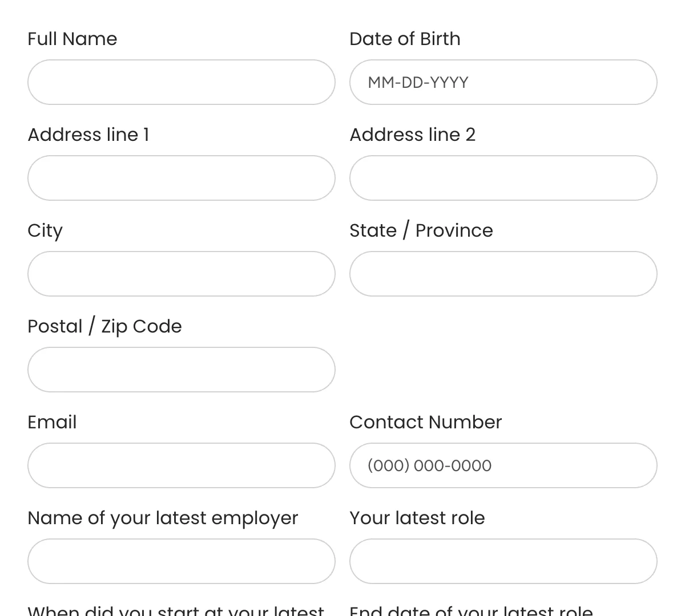Click the State / Province input field
The height and width of the screenshot is (616, 685).
[503, 274]
